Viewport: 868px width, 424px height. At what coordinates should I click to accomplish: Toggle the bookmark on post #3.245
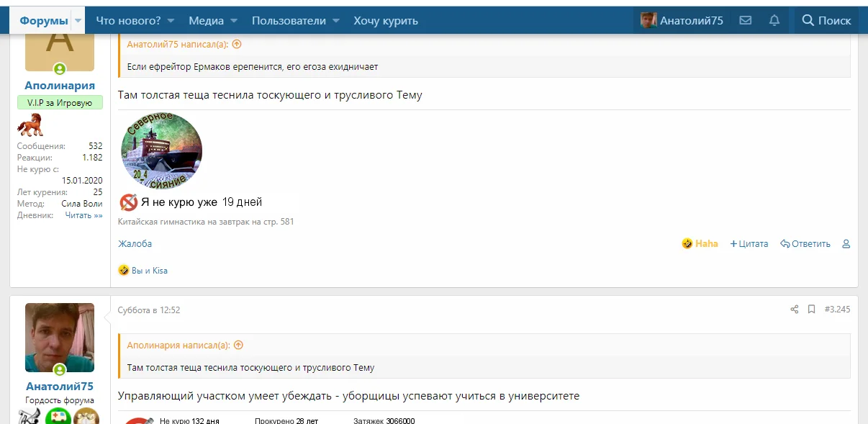812,309
